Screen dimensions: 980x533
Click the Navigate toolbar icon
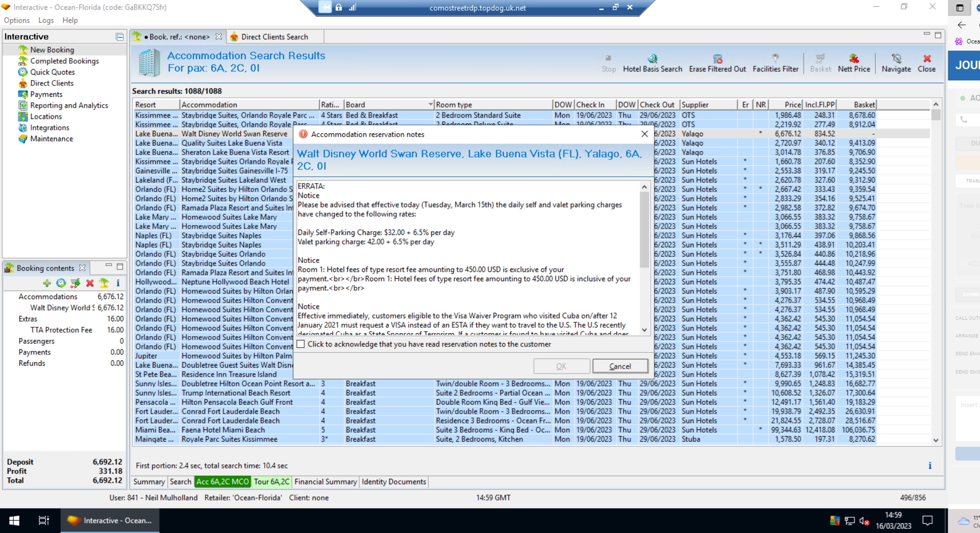896,59
